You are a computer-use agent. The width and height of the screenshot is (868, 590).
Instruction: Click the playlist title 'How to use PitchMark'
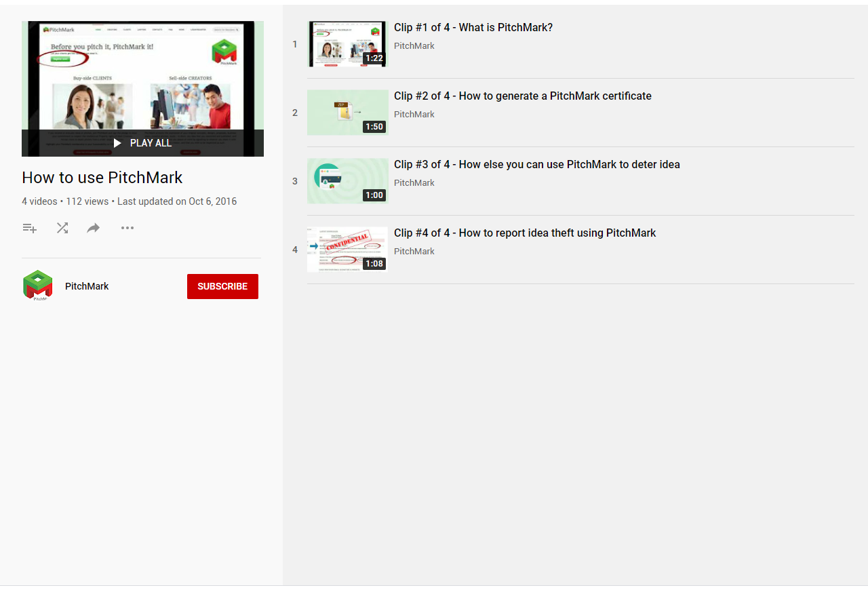102,178
